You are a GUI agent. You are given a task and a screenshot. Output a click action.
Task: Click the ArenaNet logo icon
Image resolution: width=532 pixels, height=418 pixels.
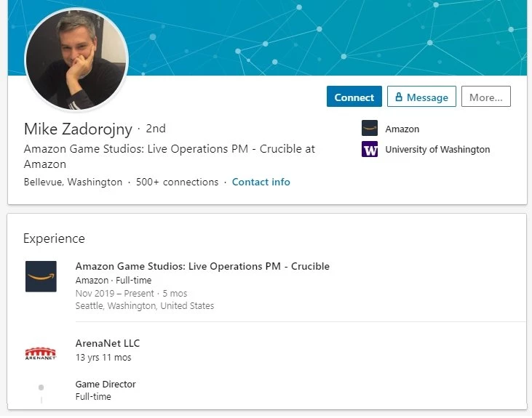point(41,353)
